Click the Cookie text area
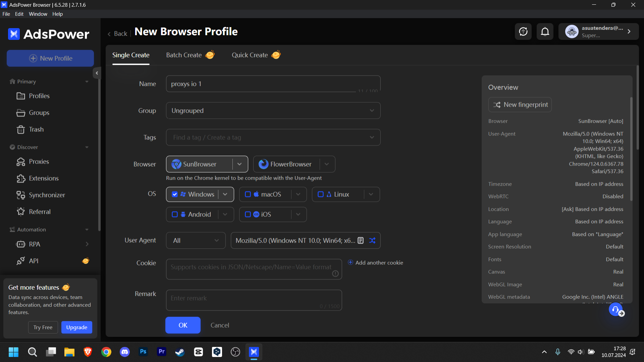 254,269
